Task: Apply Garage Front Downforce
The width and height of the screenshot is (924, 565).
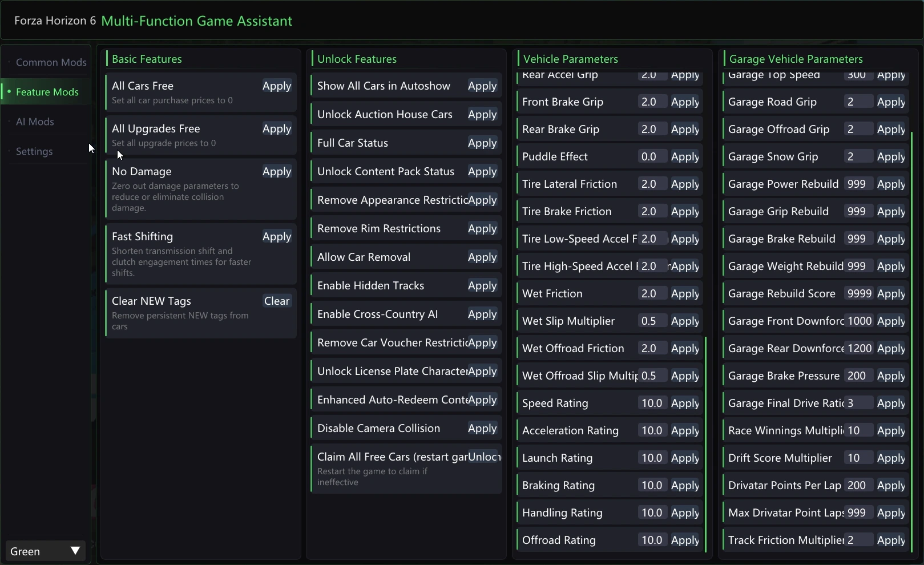Action: [x=891, y=321]
